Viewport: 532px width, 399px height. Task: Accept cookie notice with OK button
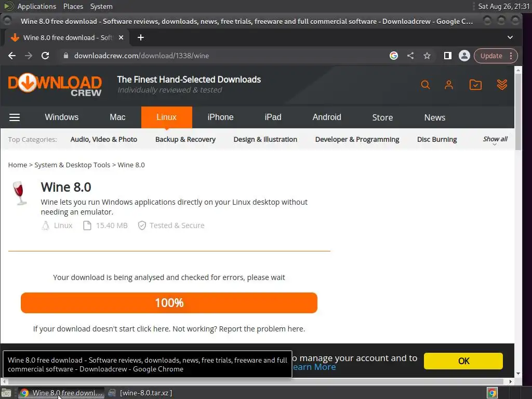click(463, 361)
